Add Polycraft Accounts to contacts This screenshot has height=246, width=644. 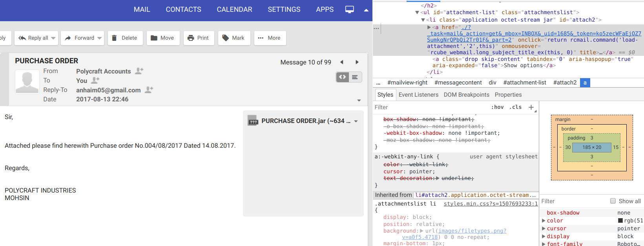coord(139,71)
